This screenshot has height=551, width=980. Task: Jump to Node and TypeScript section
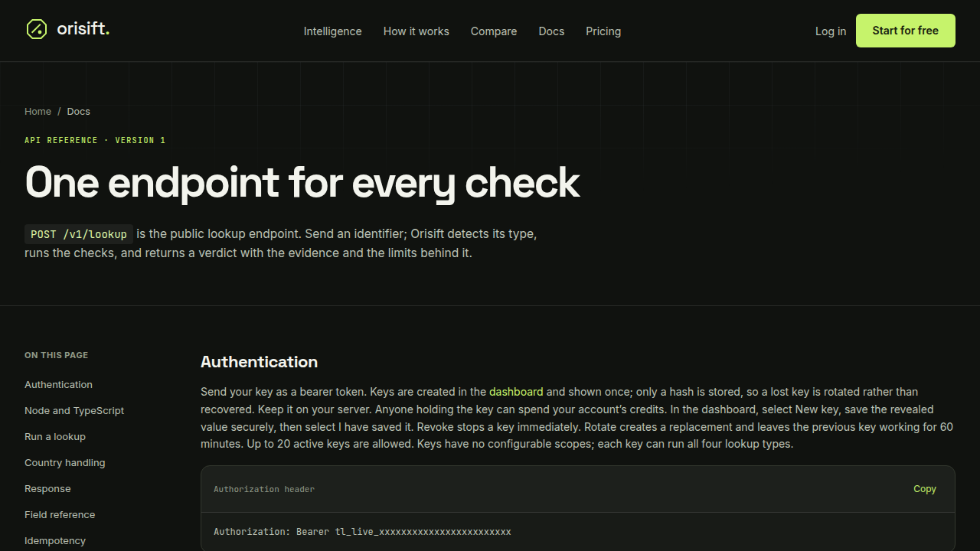point(74,411)
